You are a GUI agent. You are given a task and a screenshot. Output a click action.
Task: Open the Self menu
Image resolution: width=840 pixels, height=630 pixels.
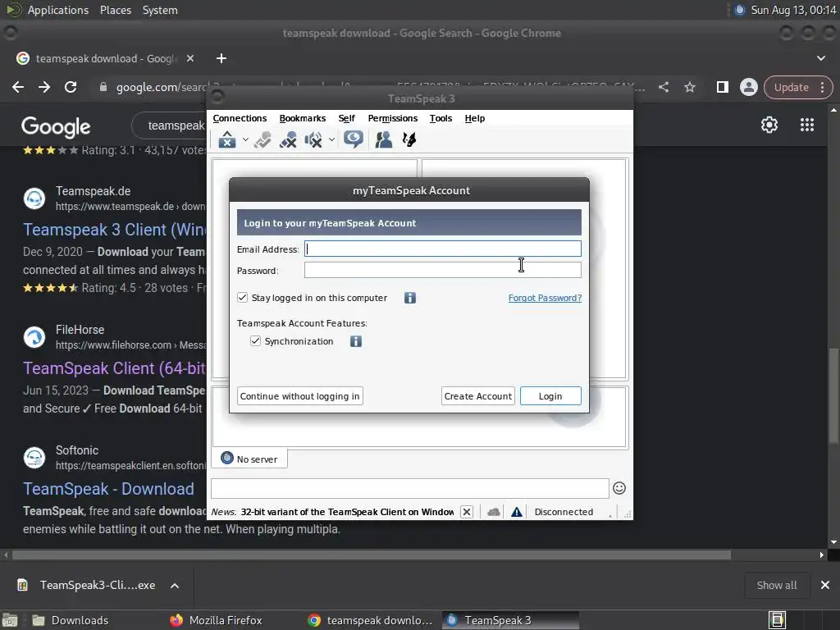347,118
